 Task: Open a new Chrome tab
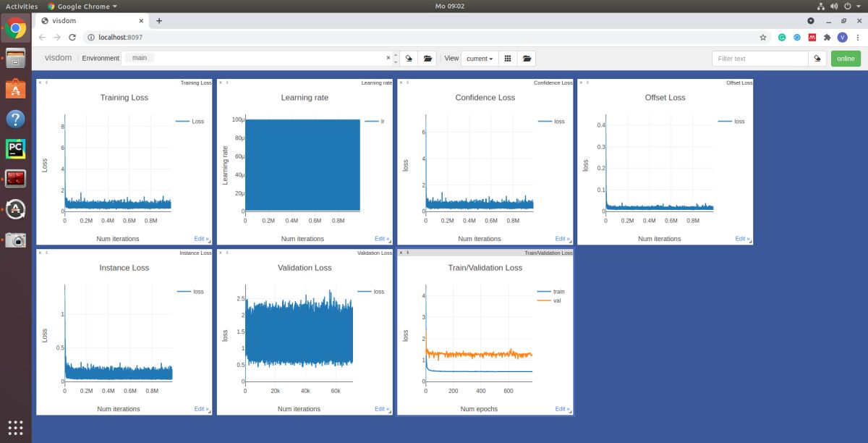point(159,21)
